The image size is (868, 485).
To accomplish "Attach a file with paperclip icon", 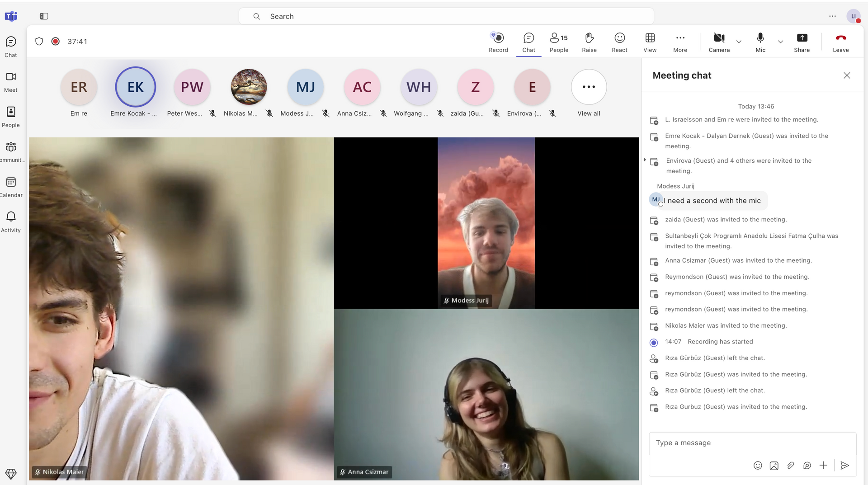I will (791, 466).
